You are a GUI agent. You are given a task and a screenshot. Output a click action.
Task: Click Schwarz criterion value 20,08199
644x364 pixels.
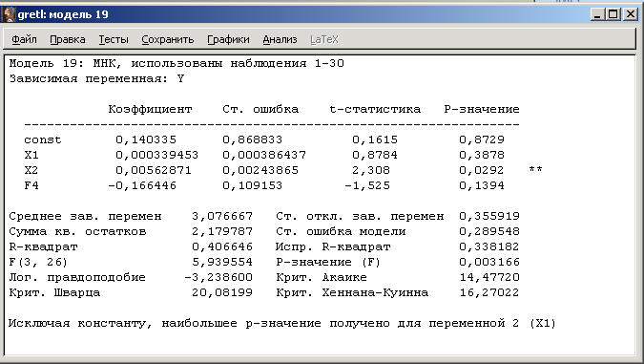click(x=222, y=292)
